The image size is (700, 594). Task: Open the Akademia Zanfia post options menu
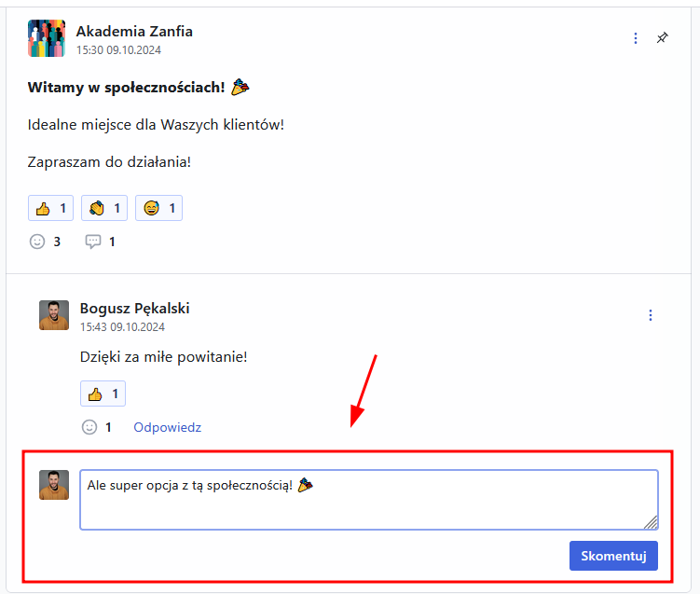[x=636, y=38]
